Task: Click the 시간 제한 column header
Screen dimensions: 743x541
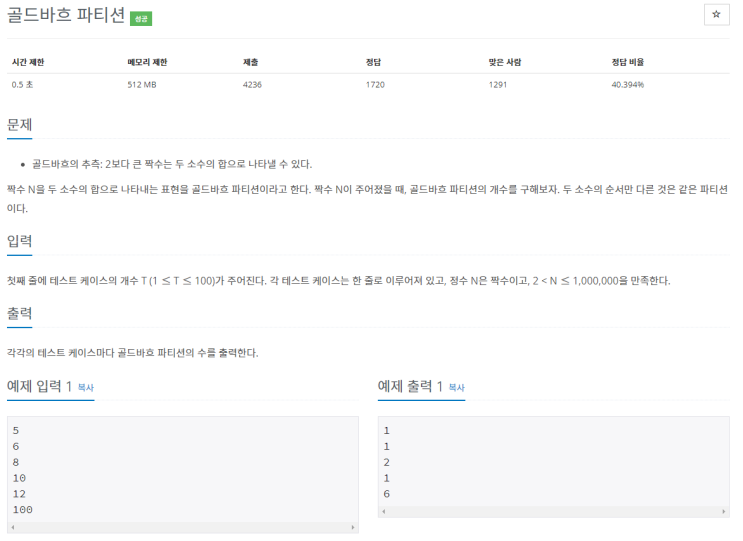Action: 28,62
